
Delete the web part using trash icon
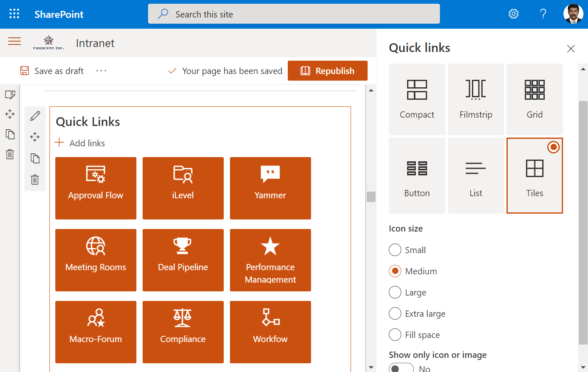click(x=35, y=179)
